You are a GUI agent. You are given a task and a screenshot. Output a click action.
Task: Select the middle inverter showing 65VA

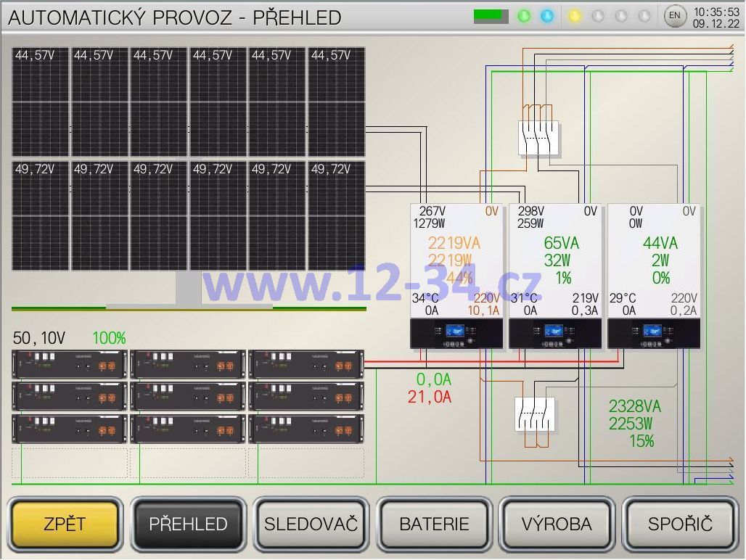click(x=555, y=276)
